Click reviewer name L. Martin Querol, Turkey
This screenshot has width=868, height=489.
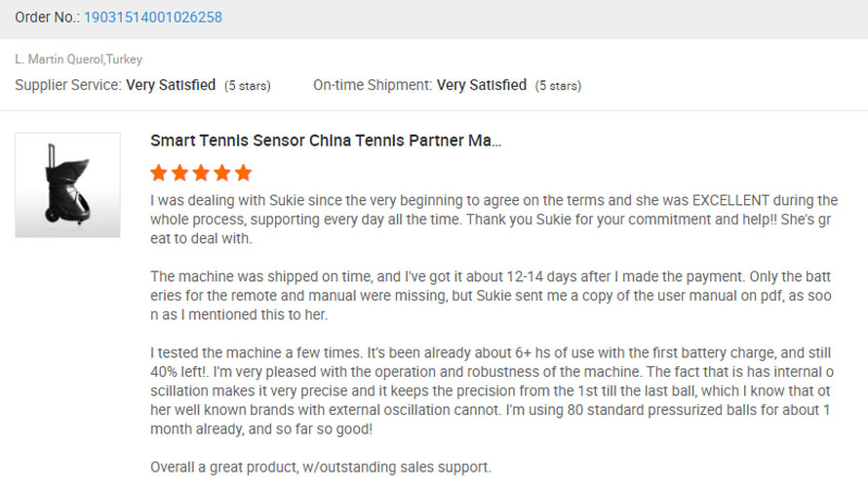point(79,60)
